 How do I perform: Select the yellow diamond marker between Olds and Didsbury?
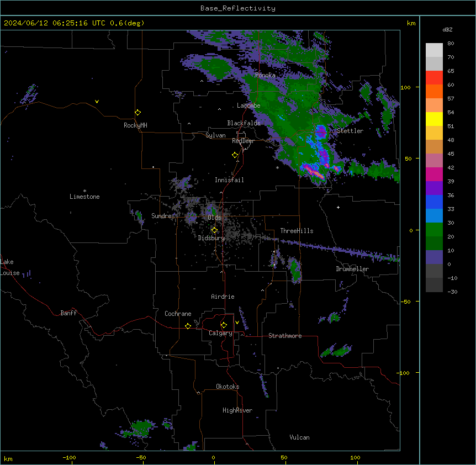coord(214,230)
